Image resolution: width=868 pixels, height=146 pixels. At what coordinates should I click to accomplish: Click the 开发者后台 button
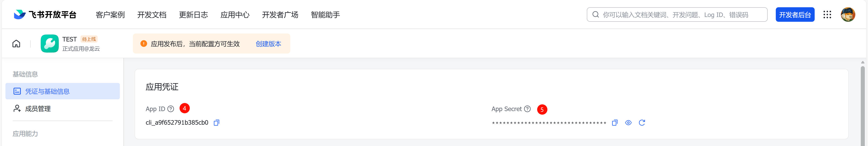pyautogui.click(x=795, y=15)
